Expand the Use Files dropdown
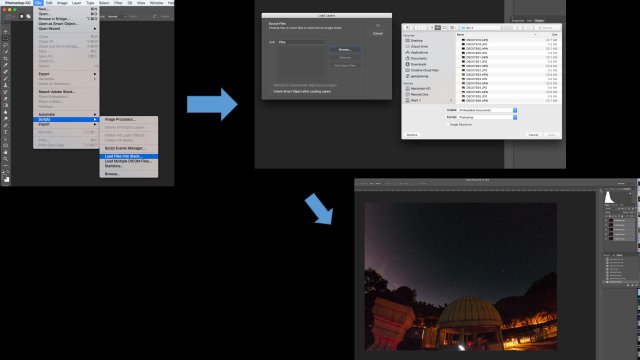The image size is (640, 360). [x=302, y=42]
